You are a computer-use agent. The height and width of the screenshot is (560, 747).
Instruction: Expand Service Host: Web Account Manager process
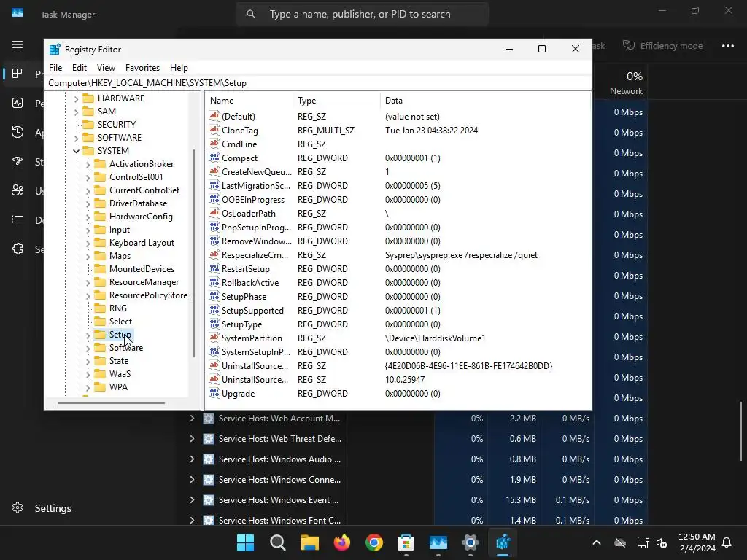click(x=192, y=418)
